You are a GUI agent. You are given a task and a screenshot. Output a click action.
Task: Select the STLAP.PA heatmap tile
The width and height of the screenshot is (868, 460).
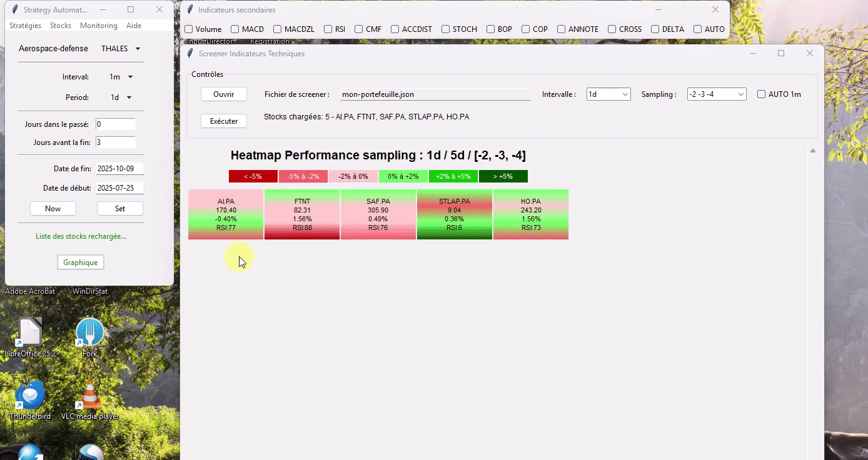pyautogui.click(x=455, y=214)
